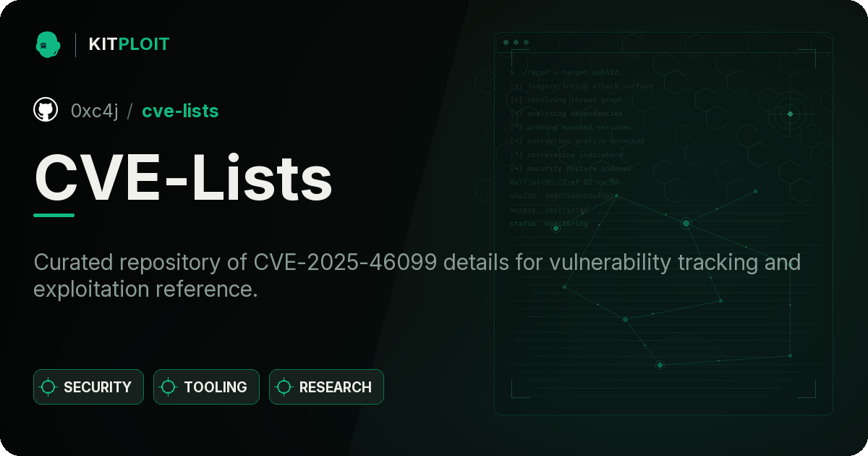
Task: Open the 0xc4j owner link
Action: (x=95, y=111)
